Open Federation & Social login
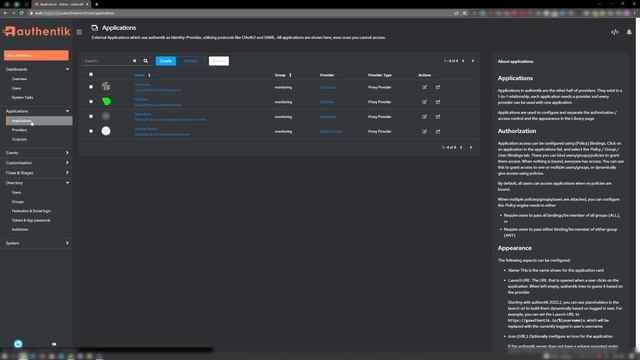This screenshot has height=360, width=640. pyautogui.click(x=31, y=211)
